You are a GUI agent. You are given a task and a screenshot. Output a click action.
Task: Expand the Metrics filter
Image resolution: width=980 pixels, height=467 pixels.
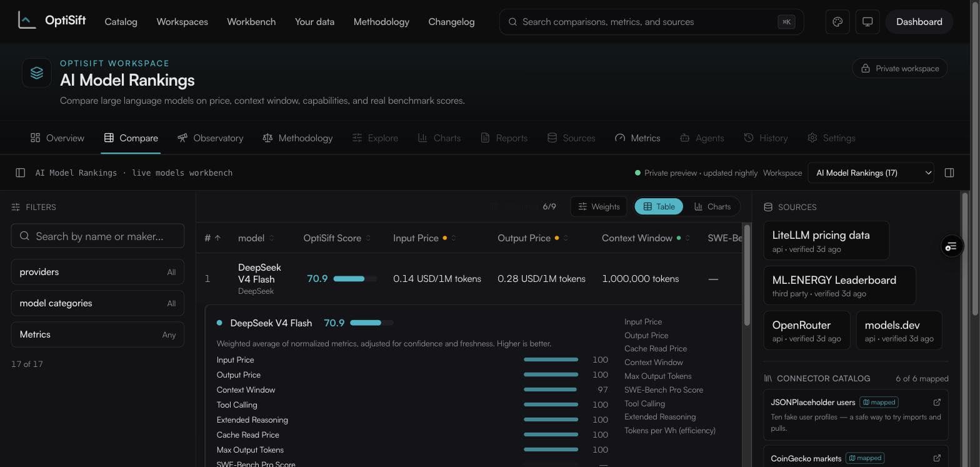tap(97, 334)
